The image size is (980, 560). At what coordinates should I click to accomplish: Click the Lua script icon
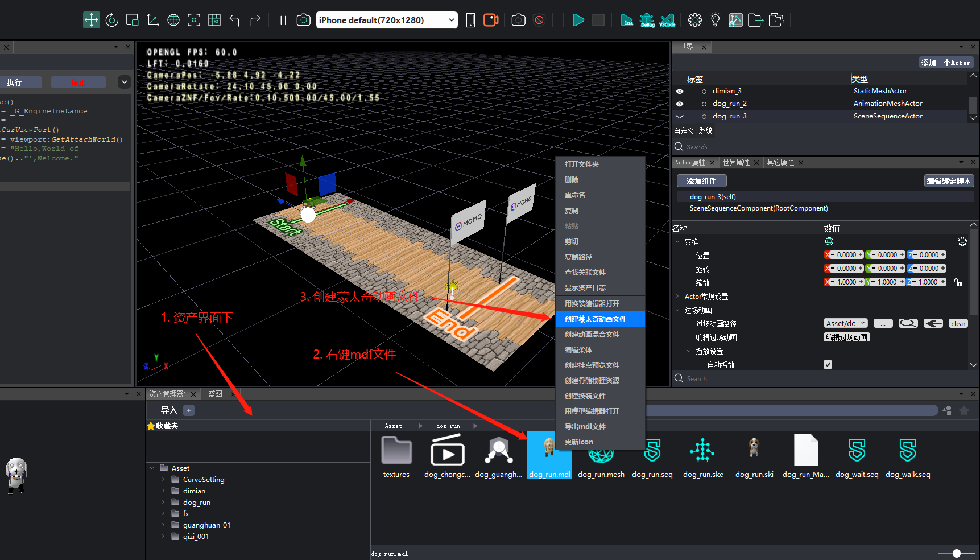(627, 20)
